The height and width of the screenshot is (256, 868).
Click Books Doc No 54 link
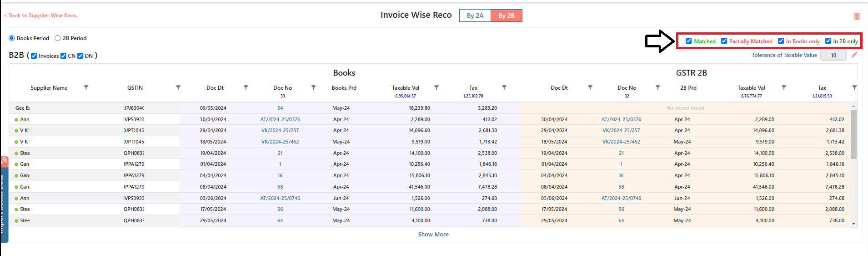pyautogui.click(x=280, y=108)
